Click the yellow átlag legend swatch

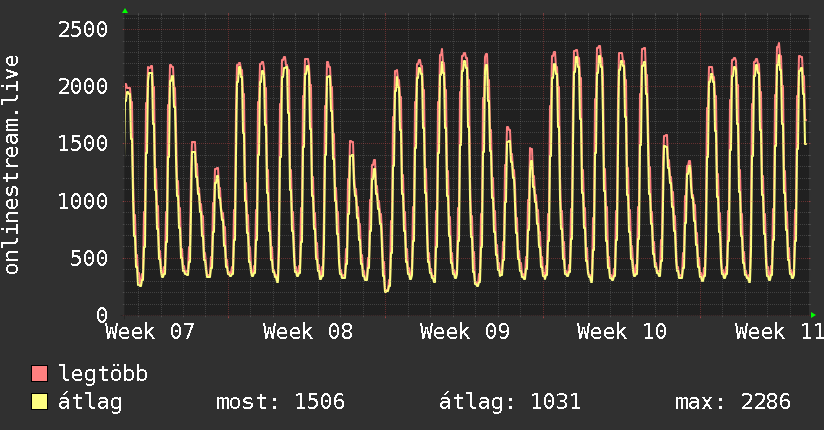40,403
